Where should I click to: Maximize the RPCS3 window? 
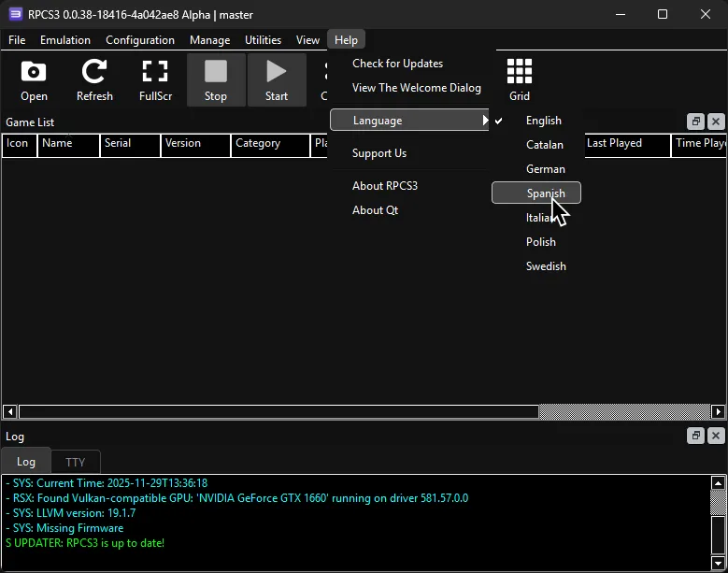pyautogui.click(x=663, y=14)
